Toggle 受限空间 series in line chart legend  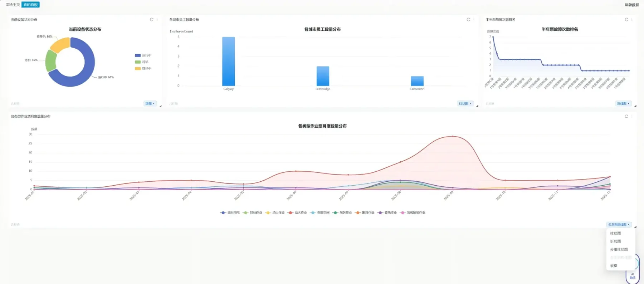pyautogui.click(x=320, y=212)
